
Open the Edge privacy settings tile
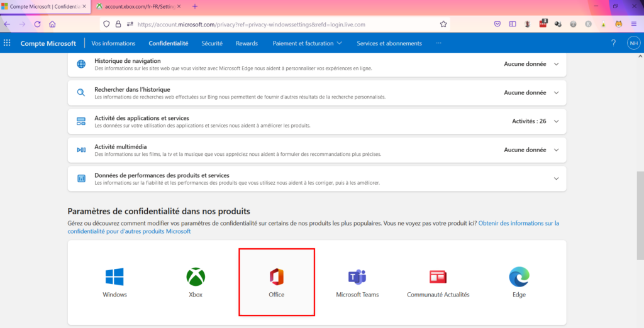(x=519, y=282)
